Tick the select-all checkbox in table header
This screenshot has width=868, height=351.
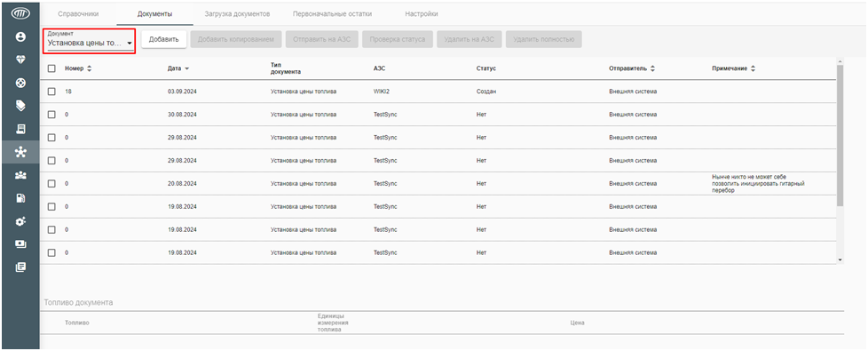[x=51, y=68]
